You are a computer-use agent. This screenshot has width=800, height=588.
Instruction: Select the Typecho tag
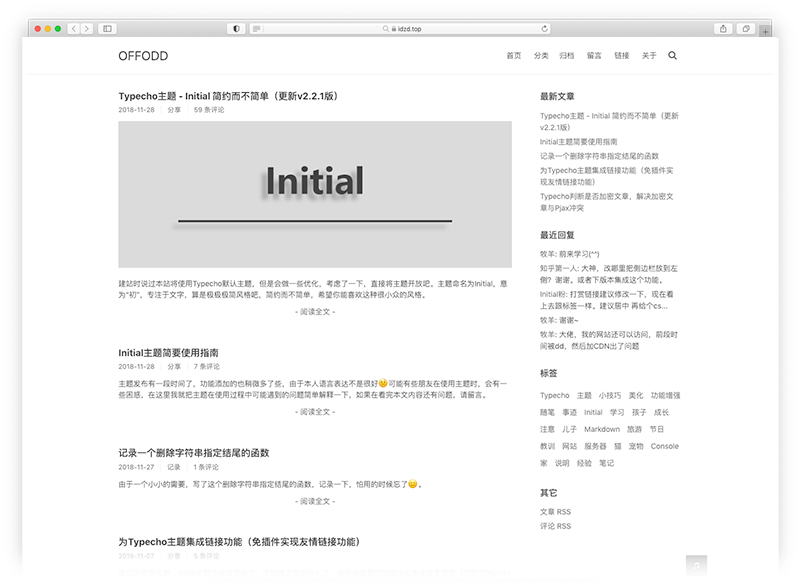(x=555, y=396)
